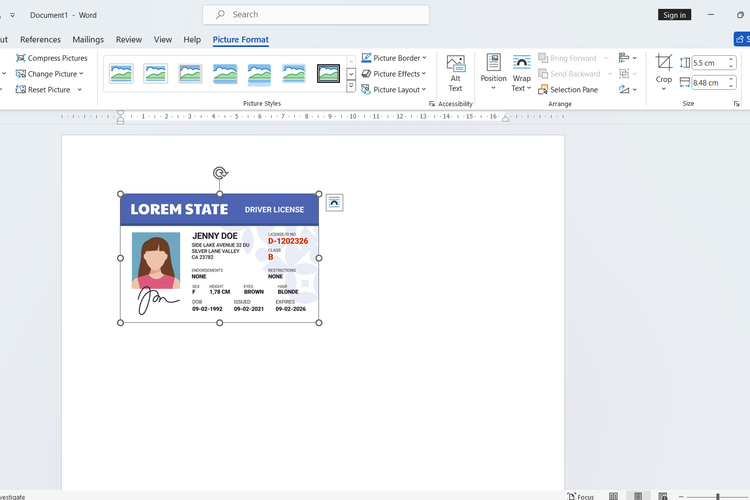Open the Selection Pane
This screenshot has width=750, height=500.
tap(567, 90)
